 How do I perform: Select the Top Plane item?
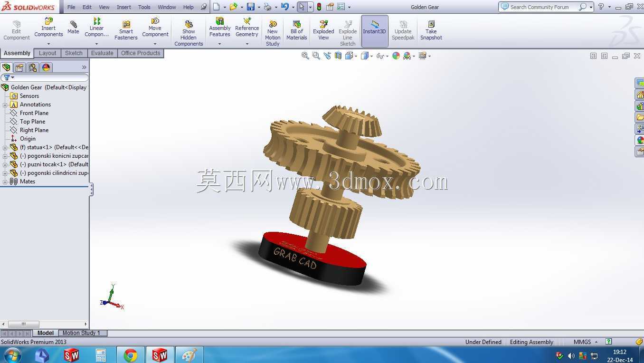click(33, 122)
